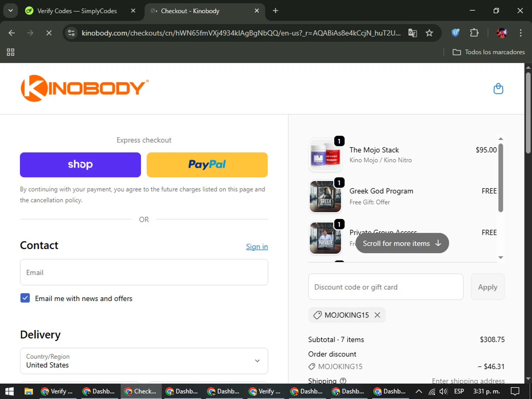Click the Kinobody logo

(85, 88)
